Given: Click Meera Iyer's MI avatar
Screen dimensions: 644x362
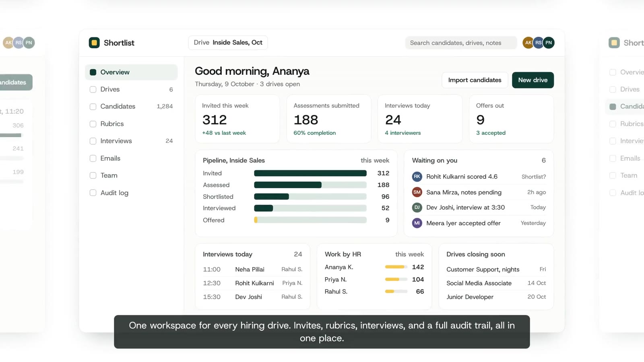Looking at the screenshot, I should 417,223.
